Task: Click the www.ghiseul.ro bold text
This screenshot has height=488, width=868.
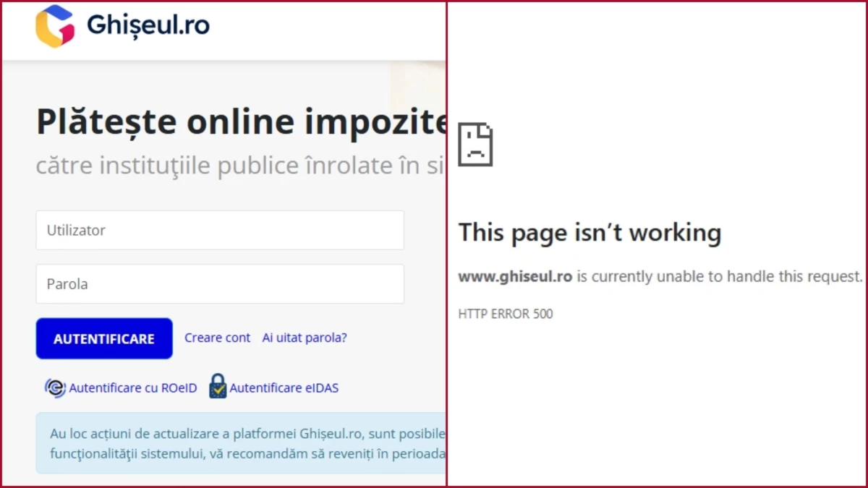Action: coord(515,276)
